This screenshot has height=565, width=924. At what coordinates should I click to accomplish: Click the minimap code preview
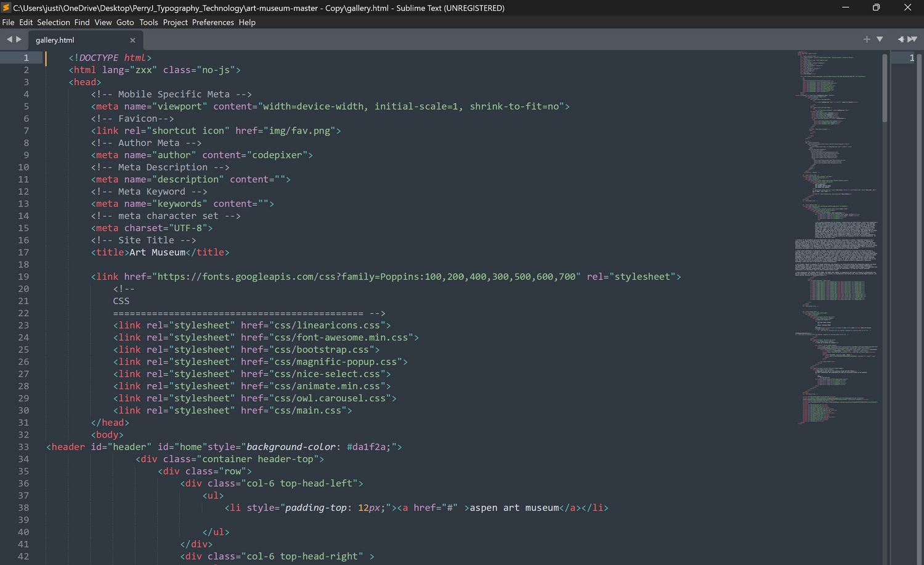click(837, 237)
